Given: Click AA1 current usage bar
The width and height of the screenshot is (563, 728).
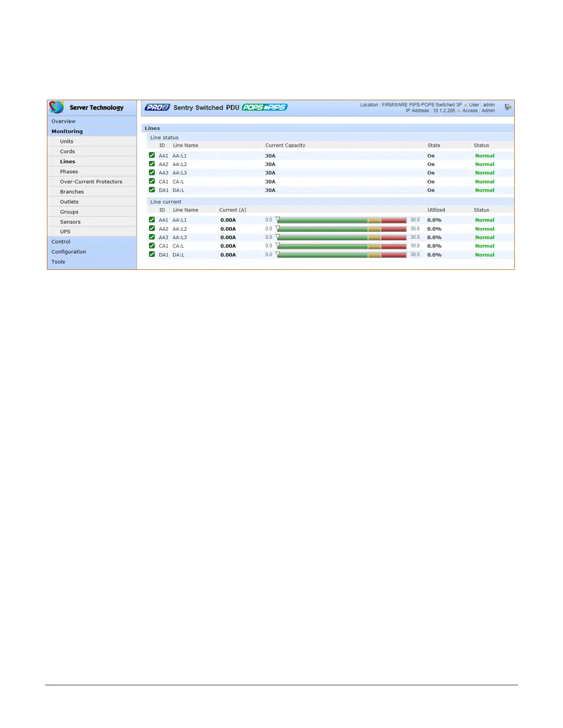Looking at the screenshot, I should click(x=341, y=220).
